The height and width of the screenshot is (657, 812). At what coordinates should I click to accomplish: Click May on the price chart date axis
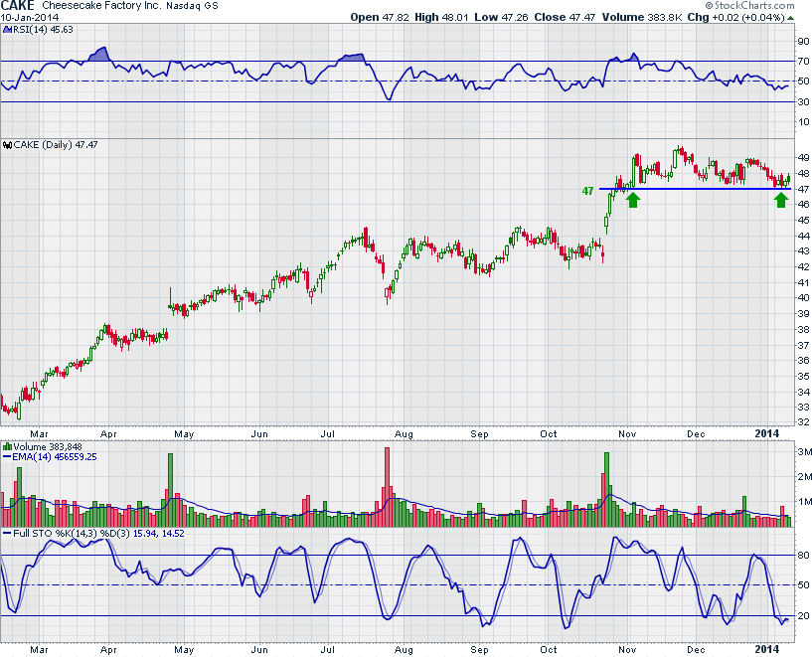pos(184,433)
